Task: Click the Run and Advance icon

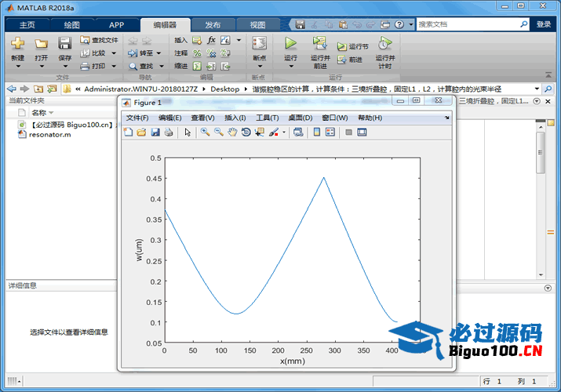Action: (x=319, y=43)
